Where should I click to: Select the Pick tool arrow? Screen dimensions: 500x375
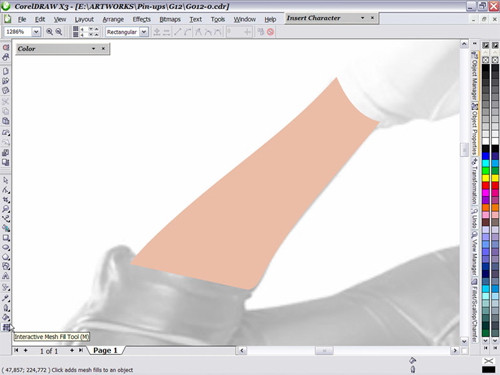[5, 180]
